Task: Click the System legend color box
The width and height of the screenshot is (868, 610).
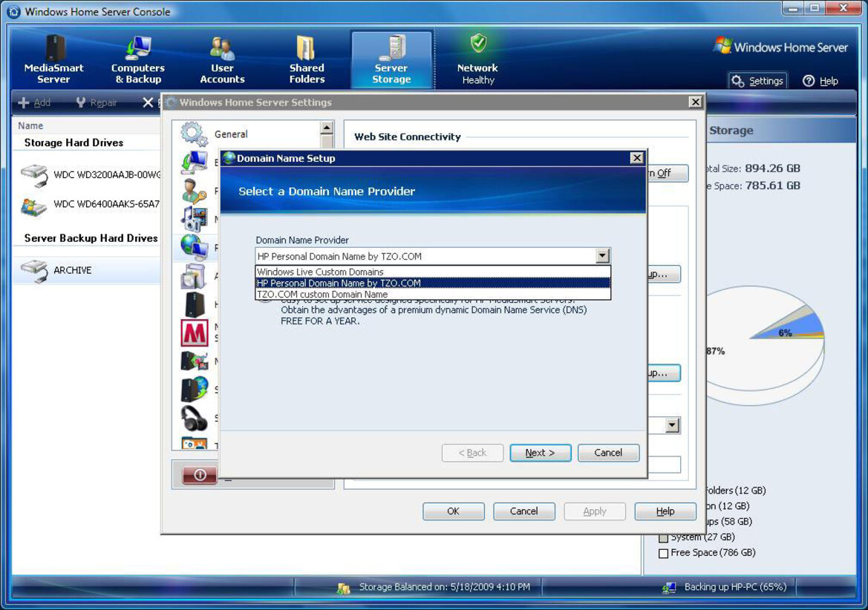Action: (x=663, y=538)
